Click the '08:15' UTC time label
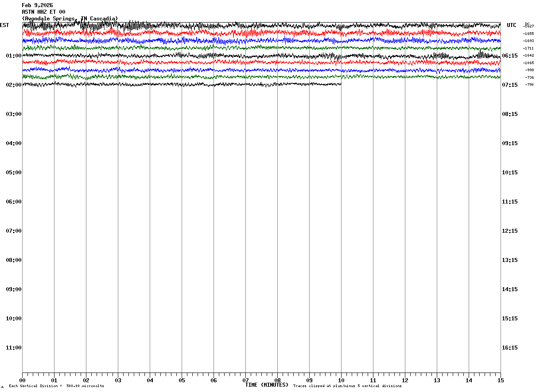Screen dimensions: 536x392 click(510, 114)
